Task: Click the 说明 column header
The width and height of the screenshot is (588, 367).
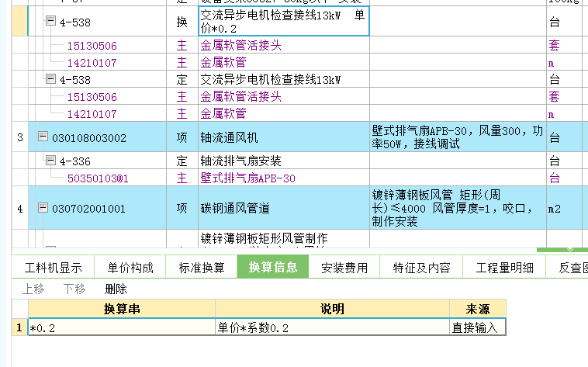Action: coord(332,309)
